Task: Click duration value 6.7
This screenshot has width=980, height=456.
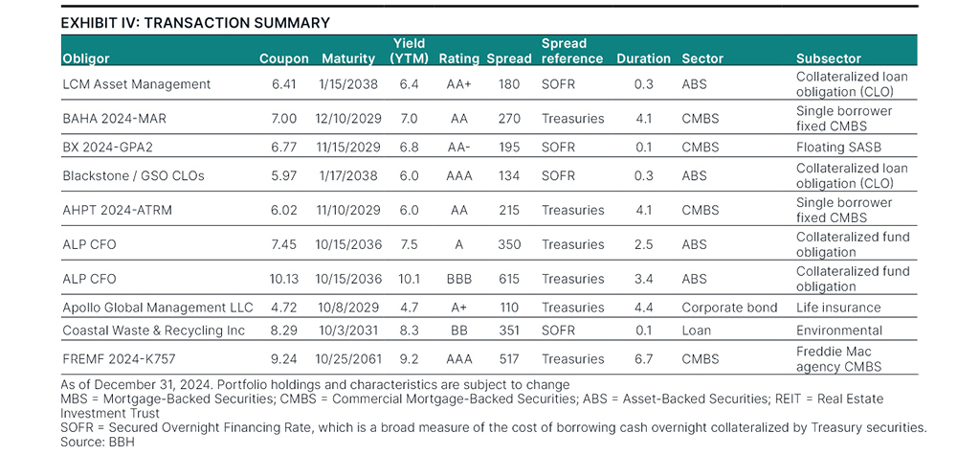Action: tap(644, 359)
